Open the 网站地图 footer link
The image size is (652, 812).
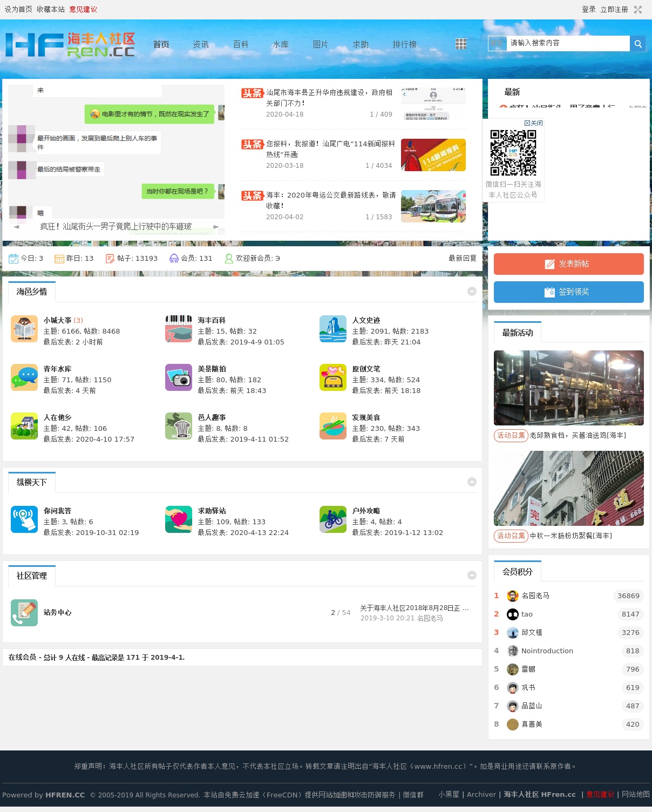point(636,795)
